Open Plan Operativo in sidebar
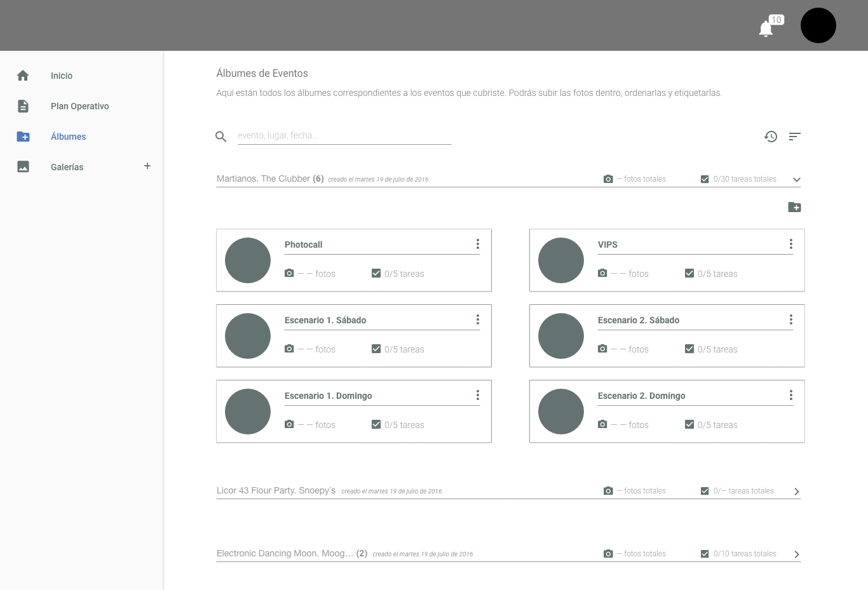 pyautogui.click(x=80, y=106)
